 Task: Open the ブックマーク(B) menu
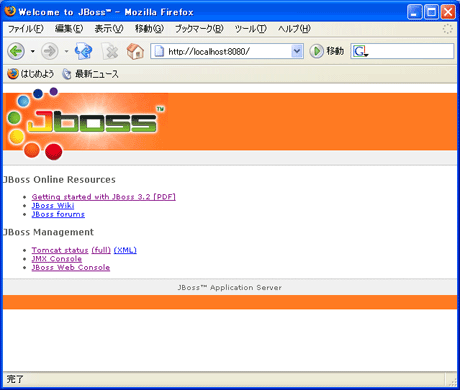[x=199, y=29]
